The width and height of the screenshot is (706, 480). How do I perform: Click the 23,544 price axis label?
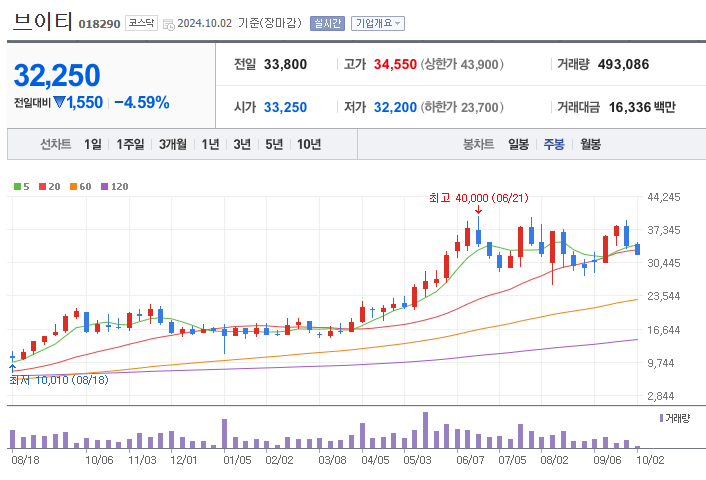[664, 296]
